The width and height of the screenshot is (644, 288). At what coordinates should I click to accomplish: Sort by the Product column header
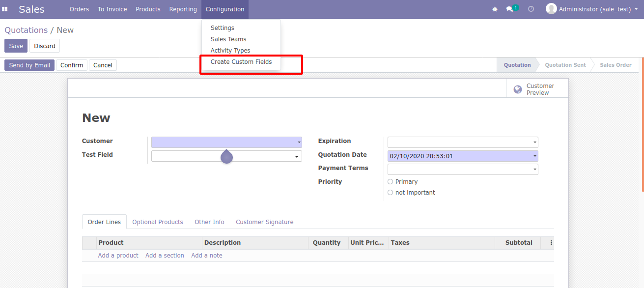point(149,243)
